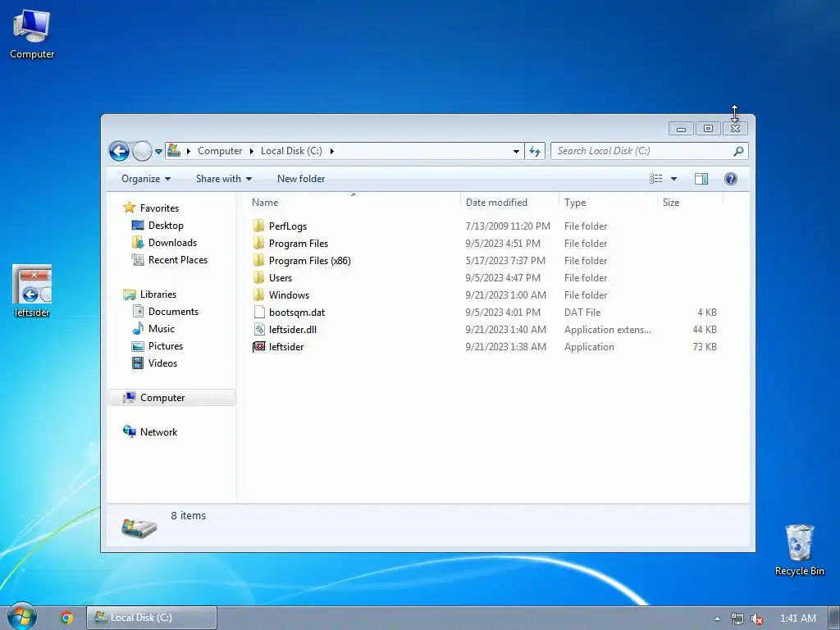Screen dimensions: 840x630
Task: Click the "73 KB" size cell
Action: pos(705,347)
